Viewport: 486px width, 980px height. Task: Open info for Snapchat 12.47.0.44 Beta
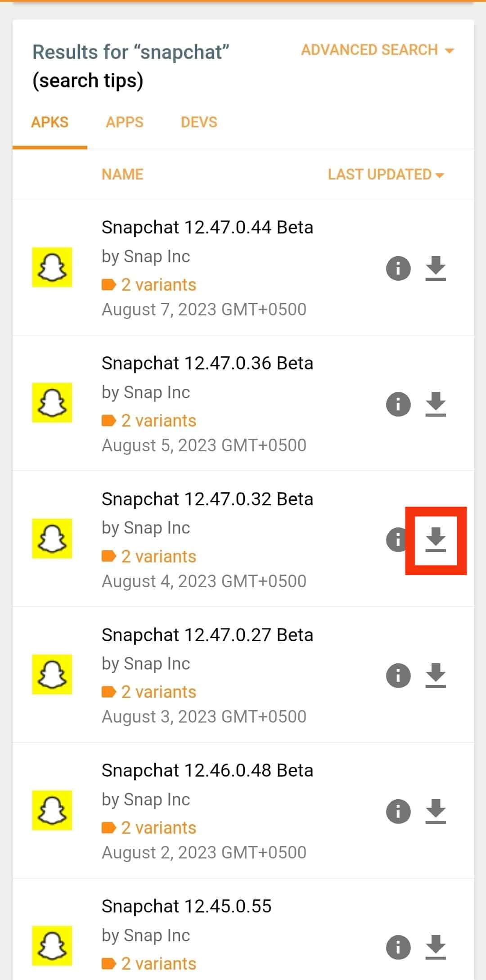[x=398, y=269]
